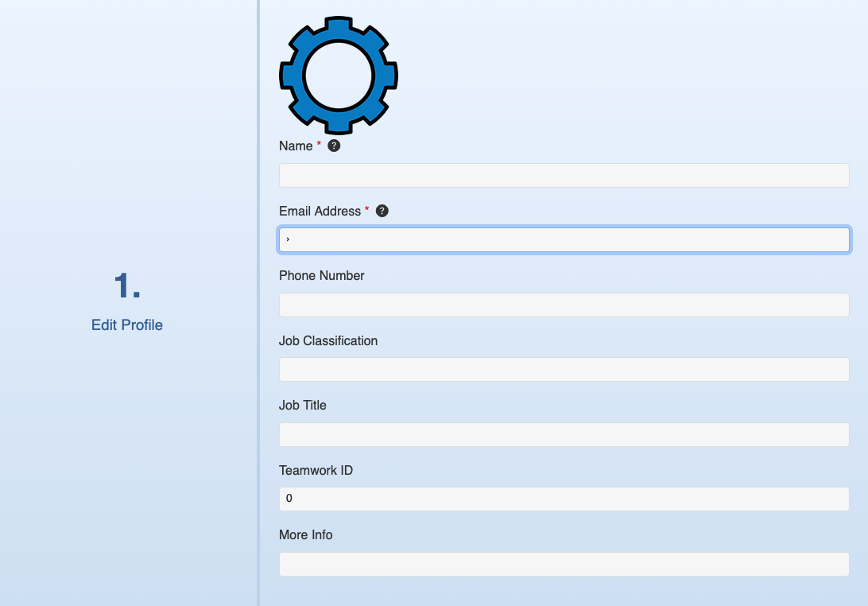This screenshot has height=606, width=868.
Task: Click the help icon beside Name
Action: click(x=334, y=146)
